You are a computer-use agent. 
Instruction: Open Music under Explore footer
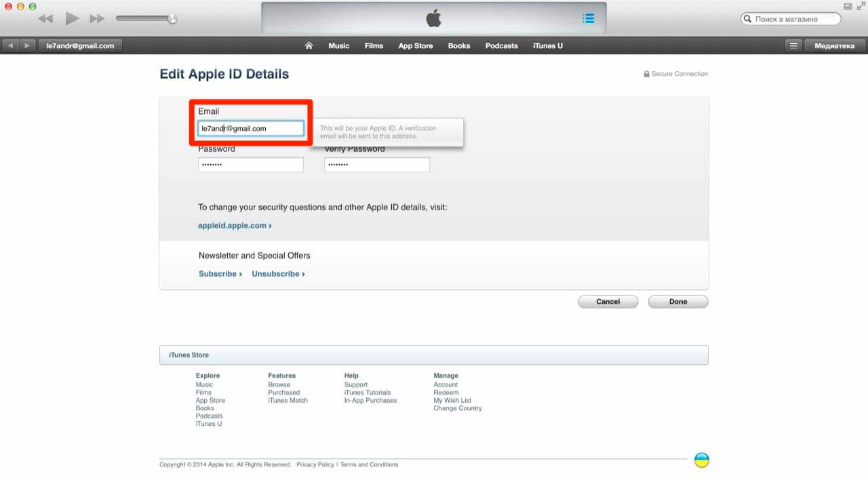tap(204, 384)
